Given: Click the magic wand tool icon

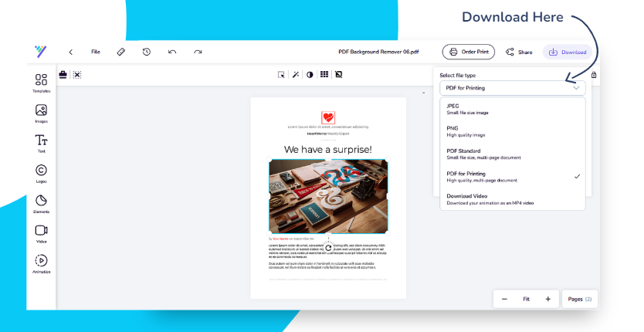Looking at the screenshot, I should click(296, 75).
